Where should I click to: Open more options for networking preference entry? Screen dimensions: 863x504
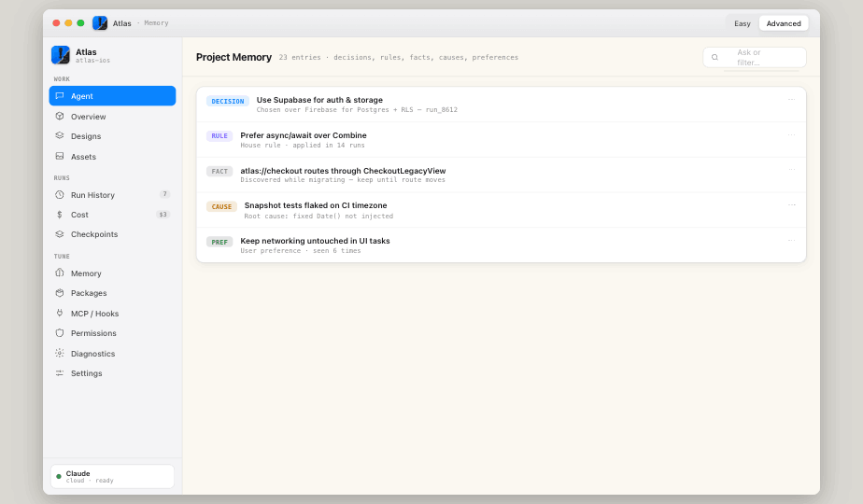[791, 241]
